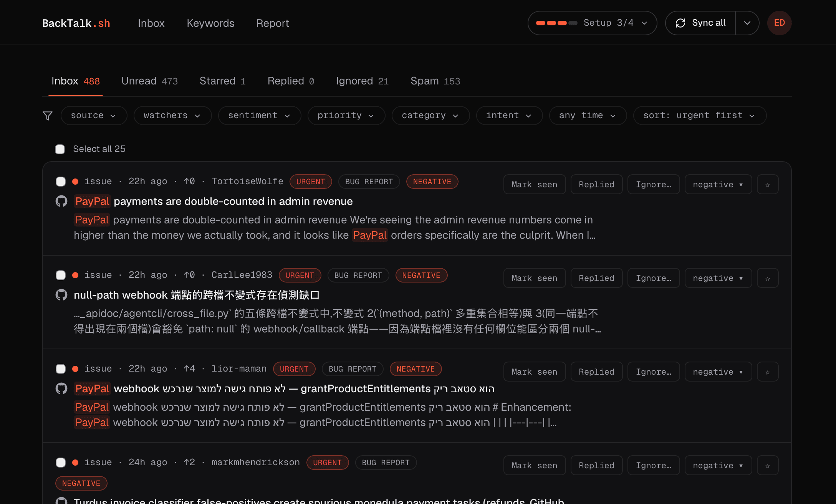The height and width of the screenshot is (504, 836).
Task: Click NEGATIVE badge on lior-maman issue
Action: (x=416, y=369)
